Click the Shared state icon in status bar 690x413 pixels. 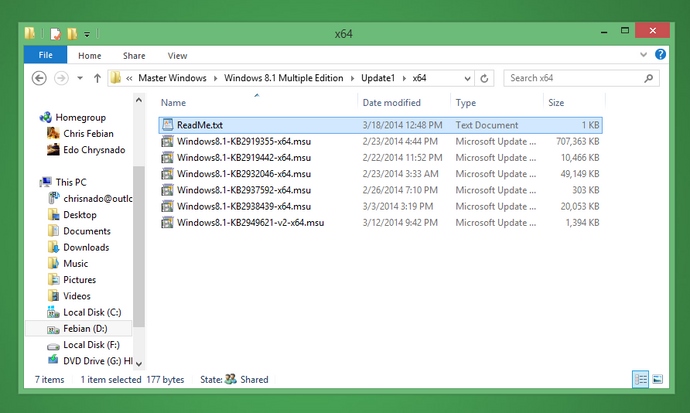tap(231, 379)
